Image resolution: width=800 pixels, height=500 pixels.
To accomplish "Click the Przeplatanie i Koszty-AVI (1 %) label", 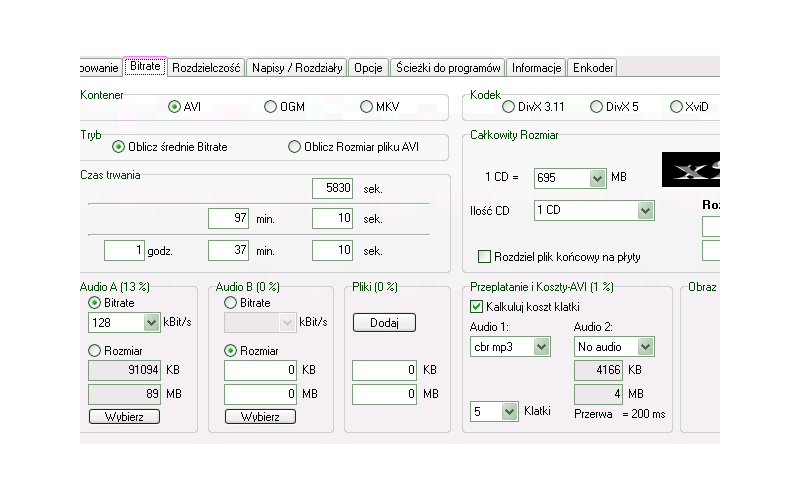I will coord(541,287).
